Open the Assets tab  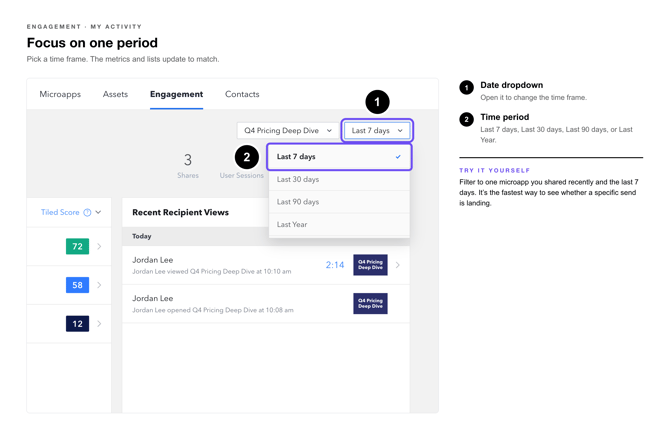point(115,94)
